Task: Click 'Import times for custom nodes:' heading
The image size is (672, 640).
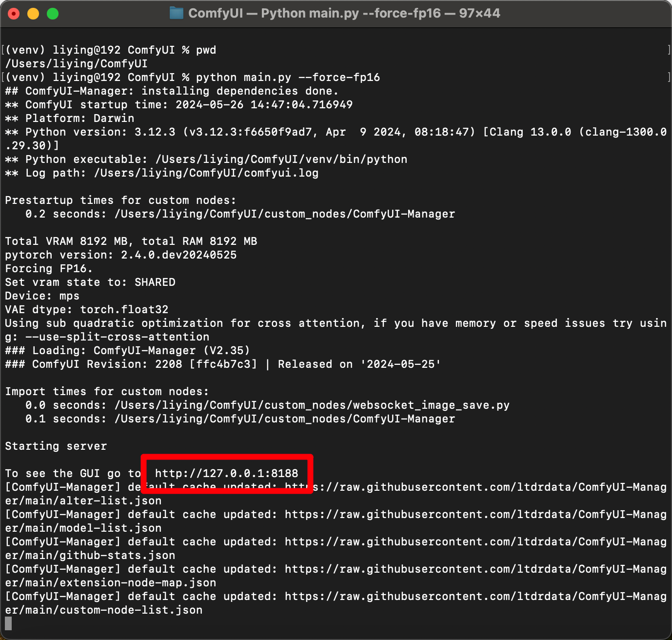Action: [107, 392]
